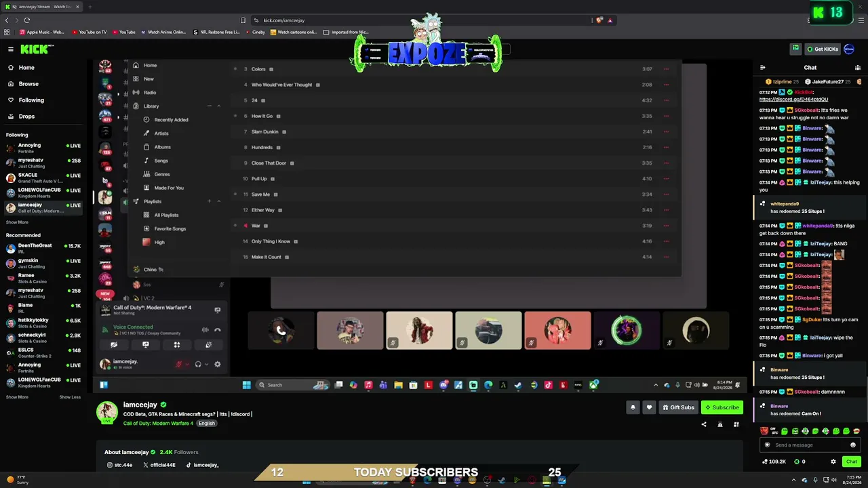Send message with green Chat button
Image resolution: width=868 pixels, height=488 pixels.
click(x=852, y=462)
